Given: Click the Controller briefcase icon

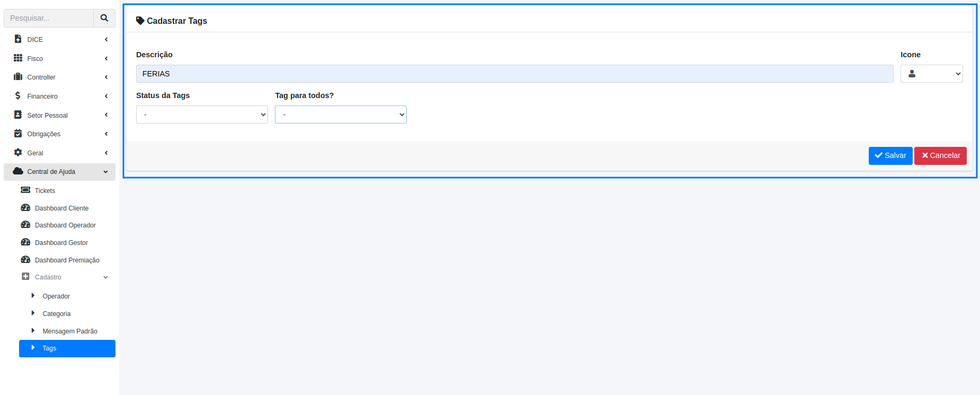Looking at the screenshot, I should click(18, 77).
